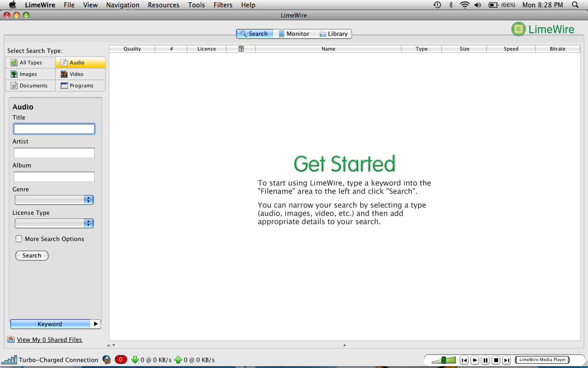588x368 pixels.
Task: Switch to the Search tab
Action: (254, 34)
